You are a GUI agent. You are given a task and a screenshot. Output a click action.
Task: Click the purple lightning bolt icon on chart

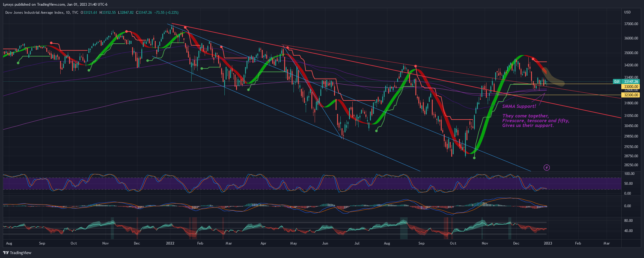(x=547, y=168)
